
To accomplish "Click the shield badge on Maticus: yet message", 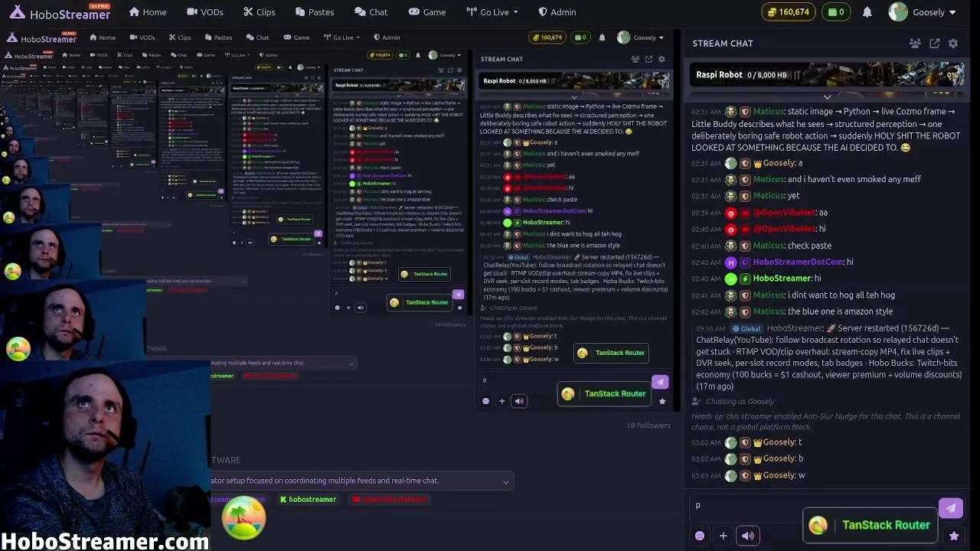I will [746, 196].
